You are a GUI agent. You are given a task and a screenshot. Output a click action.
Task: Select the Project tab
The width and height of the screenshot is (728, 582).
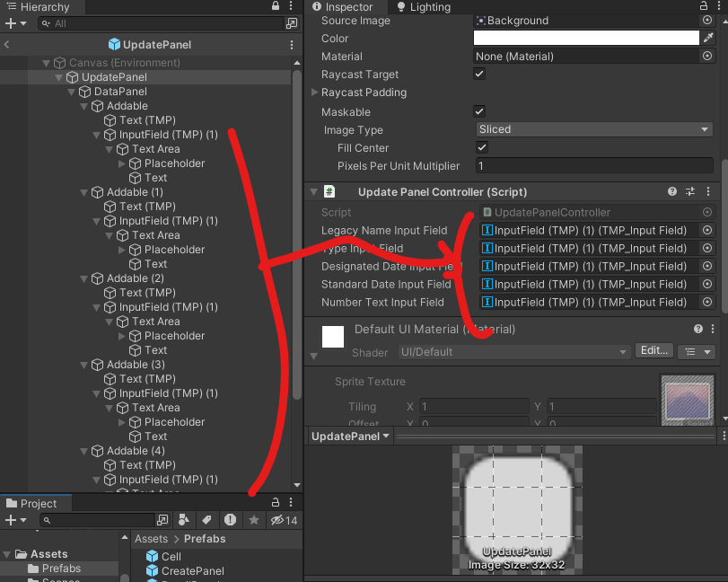pyautogui.click(x=31, y=503)
